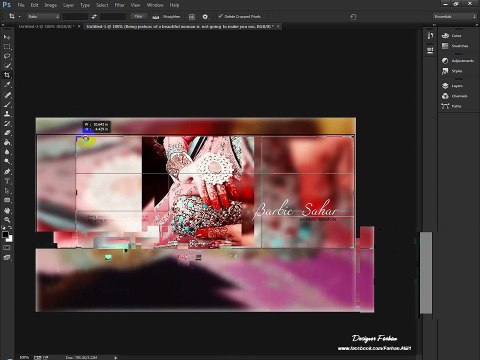480x360 pixels.
Task: Click the crop width input field
Action: tap(75, 16)
